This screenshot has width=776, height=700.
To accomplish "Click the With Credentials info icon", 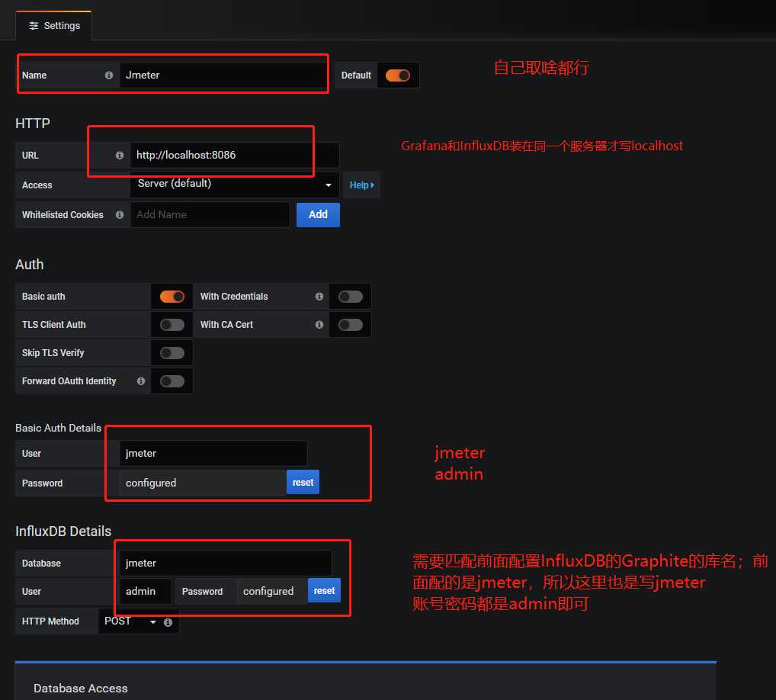I will [319, 297].
